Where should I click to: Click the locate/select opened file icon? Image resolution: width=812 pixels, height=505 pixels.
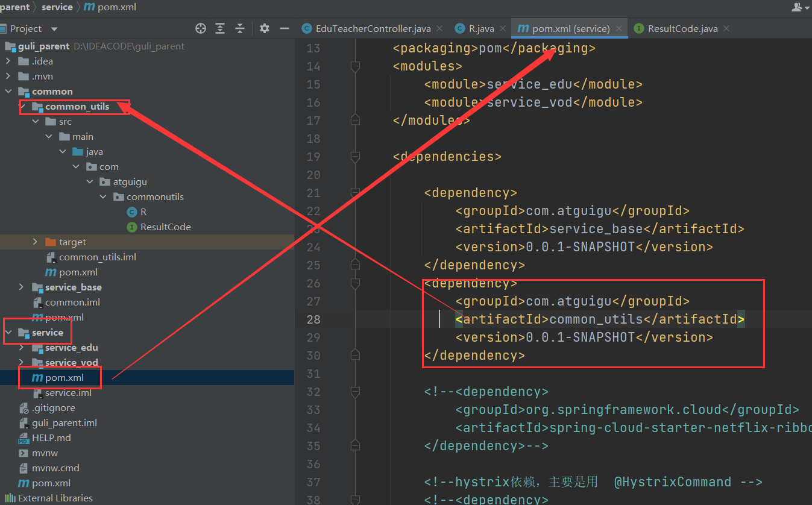(x=201, y=28)
